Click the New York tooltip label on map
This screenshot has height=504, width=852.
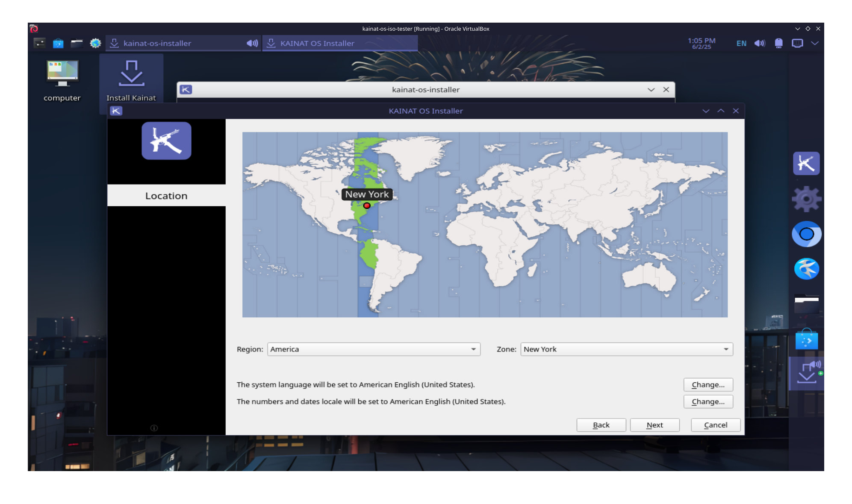[367, 194]
